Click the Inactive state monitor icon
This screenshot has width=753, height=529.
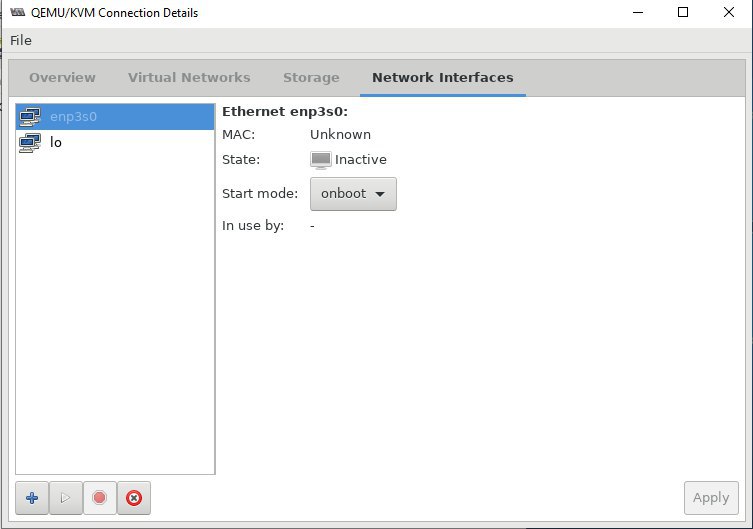tap(320, 160)
